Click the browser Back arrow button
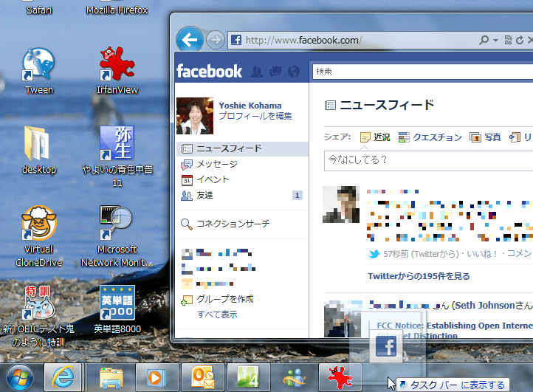This screenshot has width=533, height=392. (x=189, y=40)
